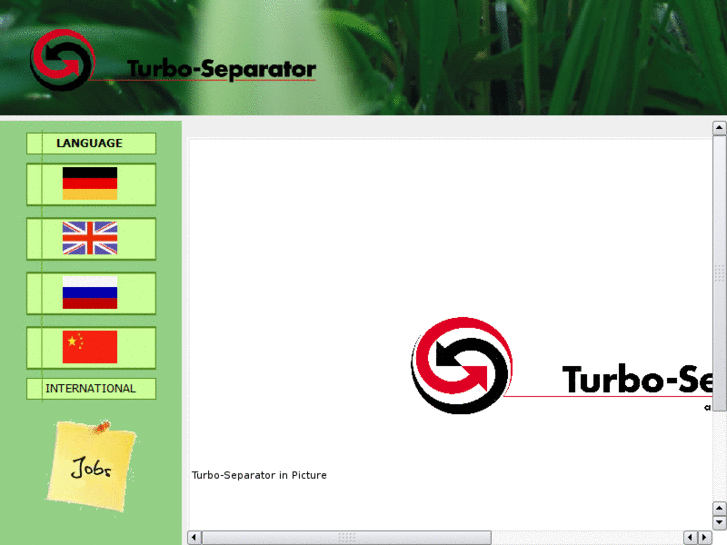Open the INTERNATIONAL menu entry
The height and width of the screenshot is (545, 727).
click(x=91, y=389)
